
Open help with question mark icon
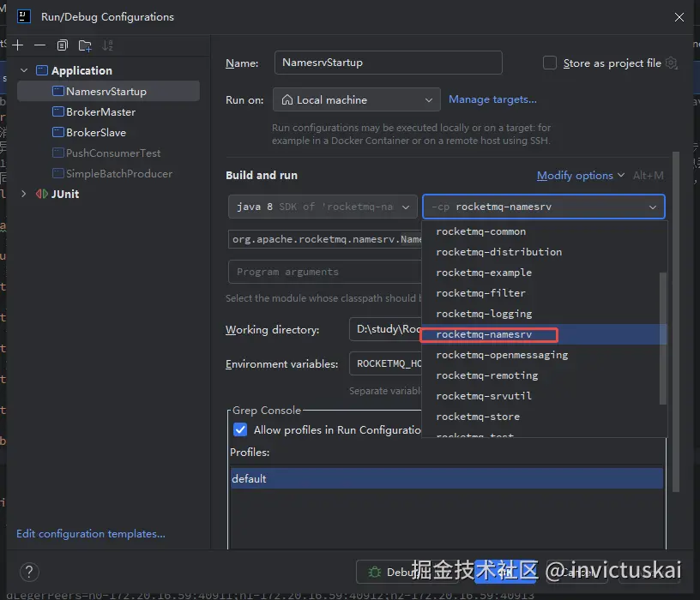[x=29, y=572]
